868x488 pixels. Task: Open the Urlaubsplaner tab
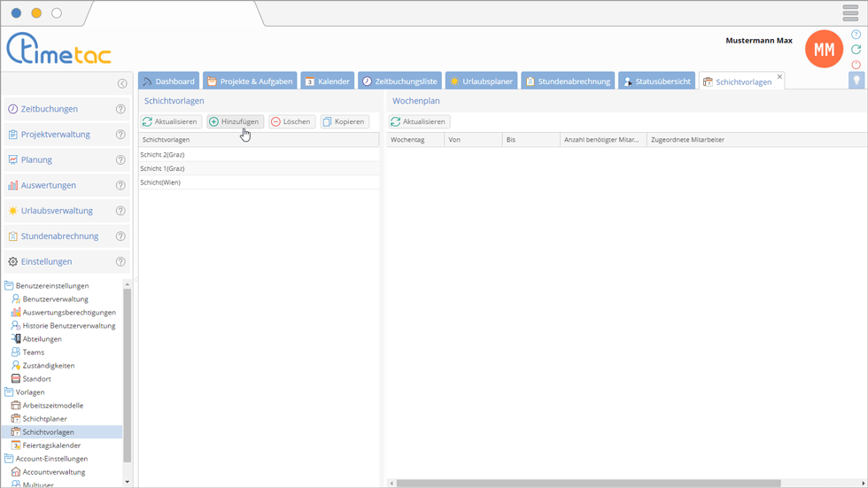coord(481,81)
